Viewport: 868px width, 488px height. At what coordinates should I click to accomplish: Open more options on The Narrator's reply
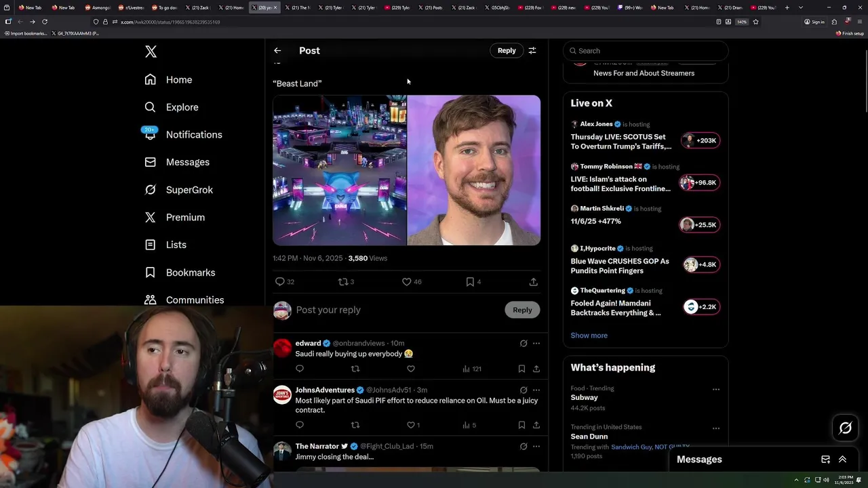[x=536, y=447]
